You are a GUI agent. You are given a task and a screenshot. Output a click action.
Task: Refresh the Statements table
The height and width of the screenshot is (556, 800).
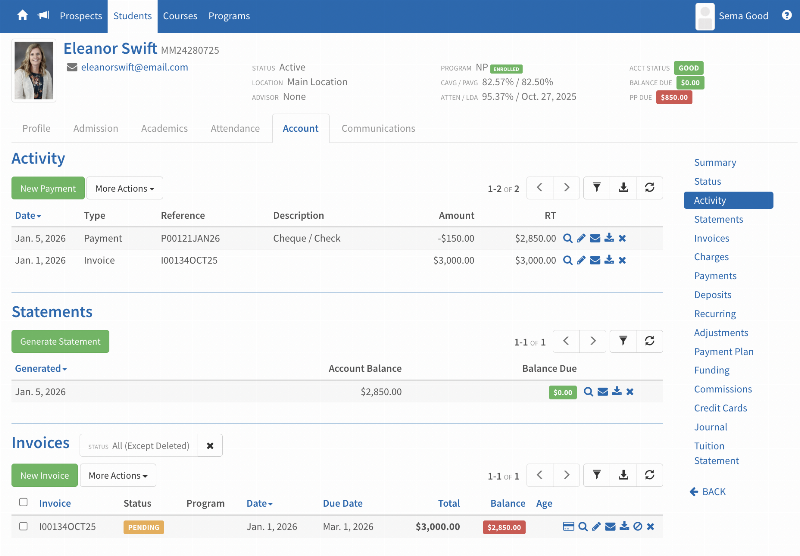click(649, 341)
